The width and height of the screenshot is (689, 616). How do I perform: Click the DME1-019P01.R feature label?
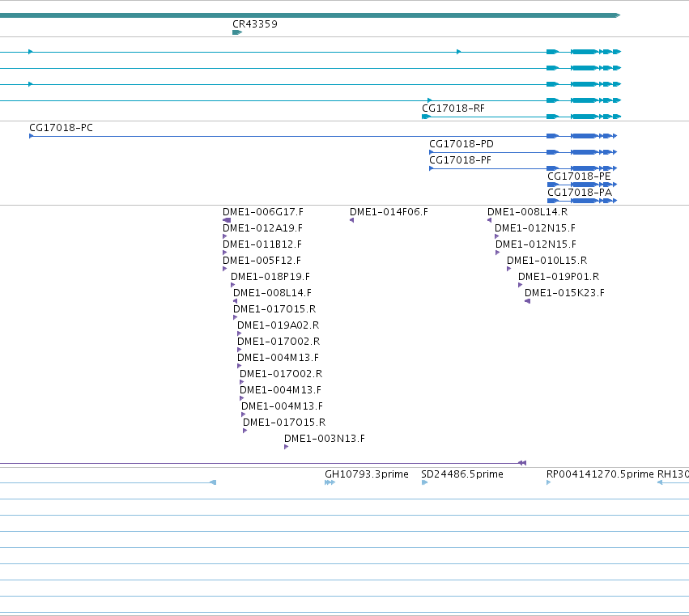coord(559,277)
